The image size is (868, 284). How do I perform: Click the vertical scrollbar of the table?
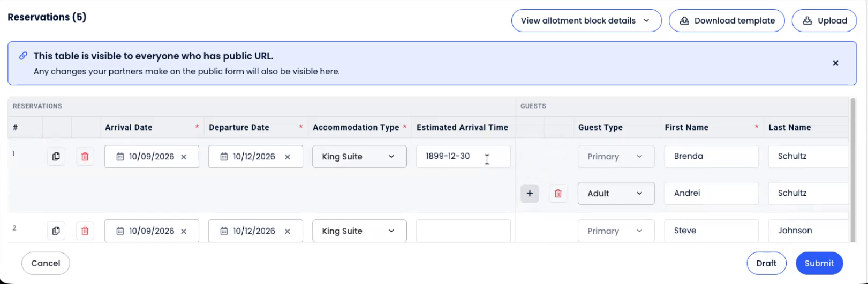coord(852,170)
